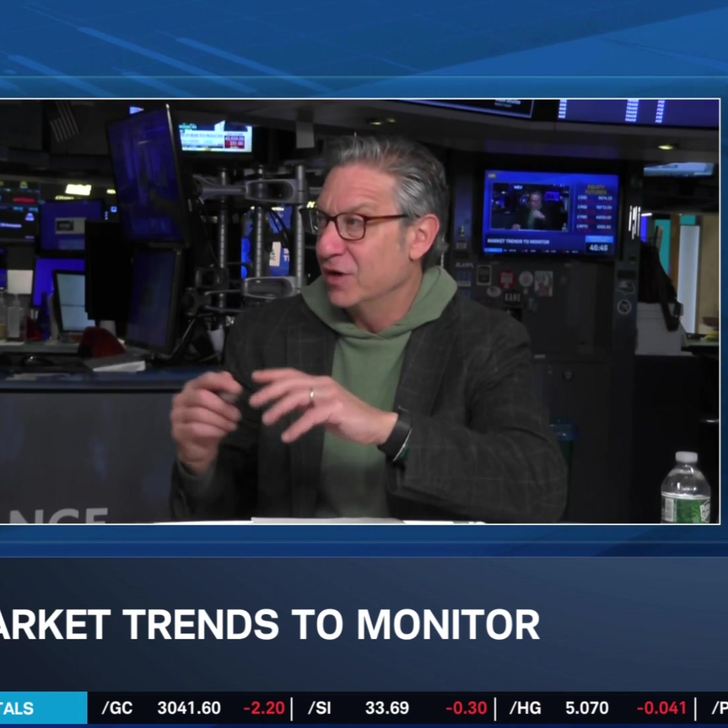Image resolution: width=728 pixels, height=728 pixels.
Task: Click the METALS ticker category label
Action: (x=17, y=708)
